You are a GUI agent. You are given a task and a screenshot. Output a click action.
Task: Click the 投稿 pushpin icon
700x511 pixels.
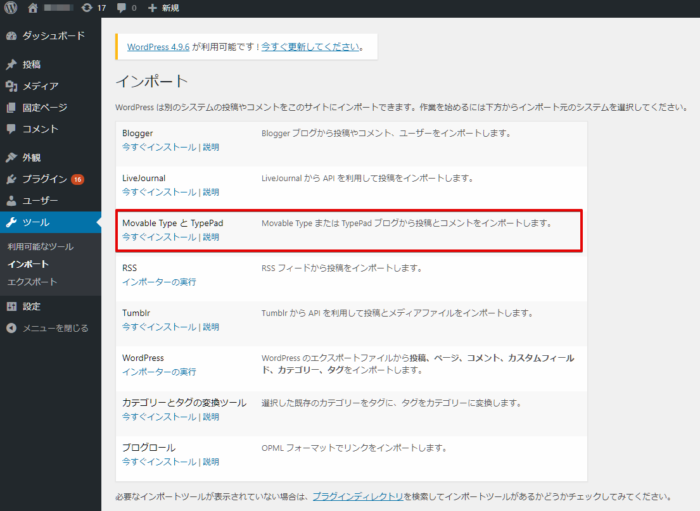[11, 64]
